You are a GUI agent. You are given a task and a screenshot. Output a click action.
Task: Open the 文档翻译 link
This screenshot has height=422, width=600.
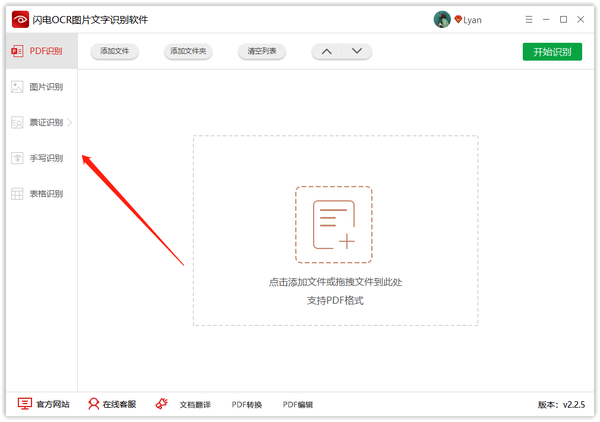(x=195, y=405)
